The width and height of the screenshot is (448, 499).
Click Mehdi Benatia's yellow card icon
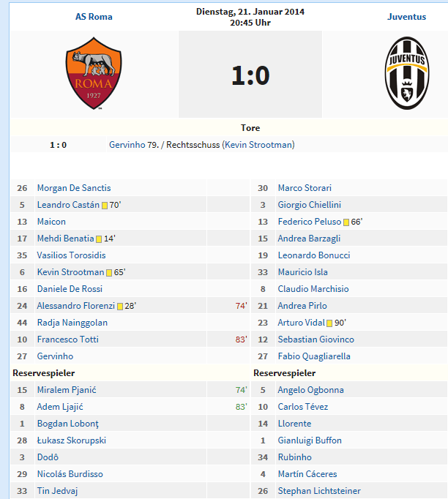click(x=99, y=239)
